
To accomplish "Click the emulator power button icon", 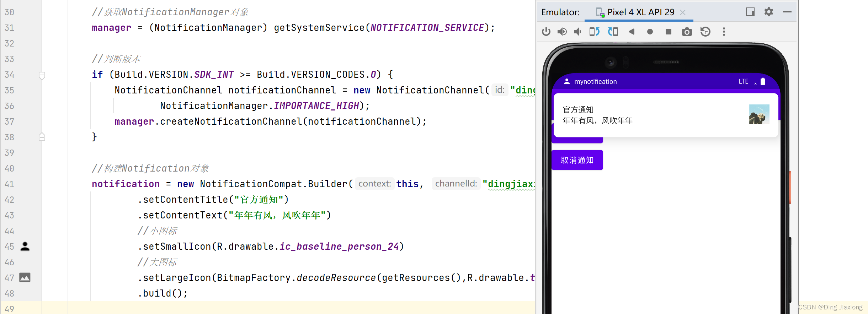I will click(x=546, y=32).
